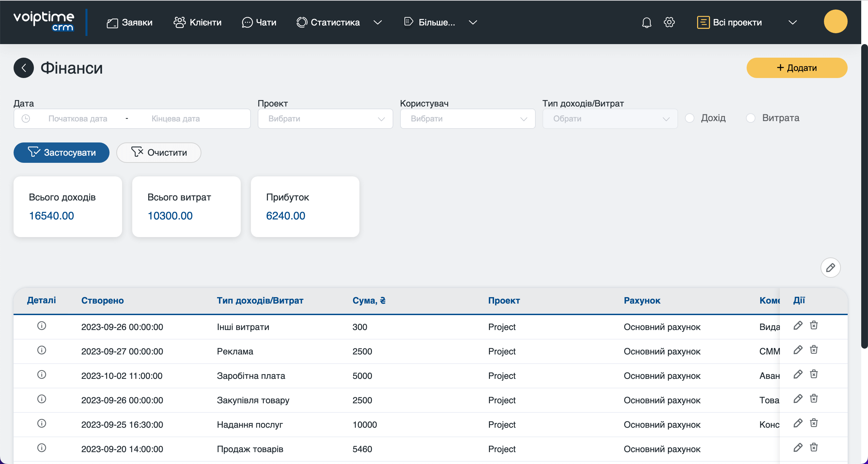
Task: Expand the Всі проекти selector
Action: coord(792,22)
